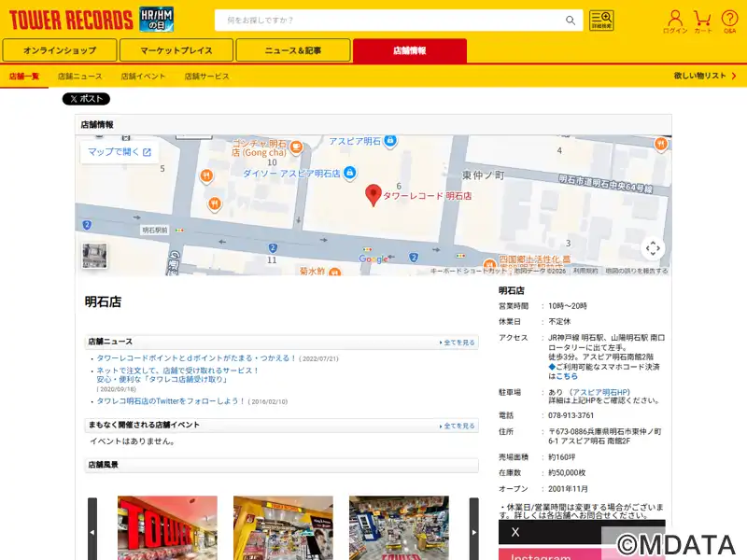
Task: Open the マーケットプレイス tab
Action: 176,50
